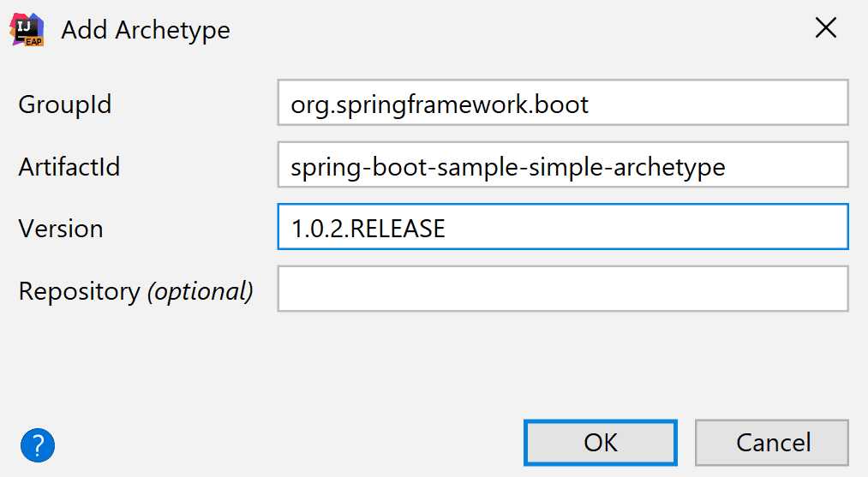Close the Add Archetype dialog
The image size is (868, 477).
click(825, 29)
